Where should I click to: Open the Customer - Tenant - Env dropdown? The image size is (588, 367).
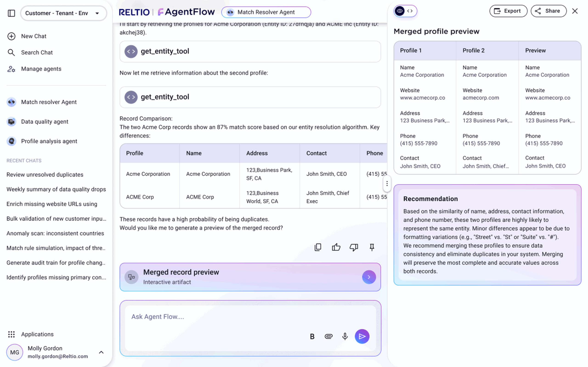[63, 13]
